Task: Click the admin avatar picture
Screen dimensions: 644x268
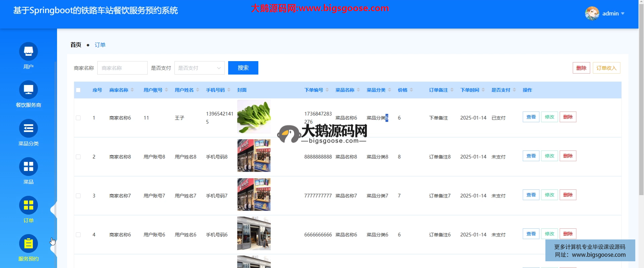Action: 592,13
